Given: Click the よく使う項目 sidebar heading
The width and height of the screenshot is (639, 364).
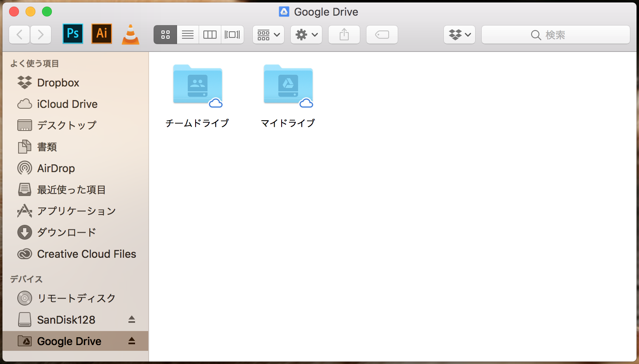Looking at the screenshot, I should [x=35, y=63].
